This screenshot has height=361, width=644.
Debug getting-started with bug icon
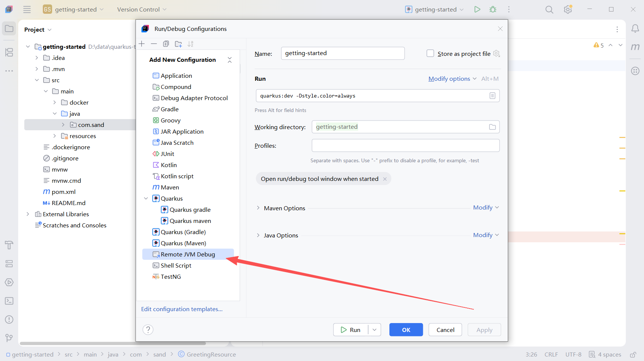click(493, 9)
